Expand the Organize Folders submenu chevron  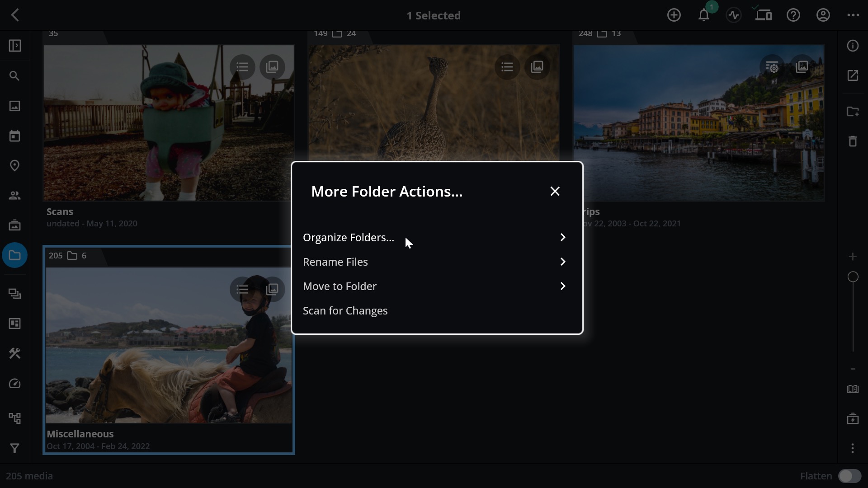point(563,238)
